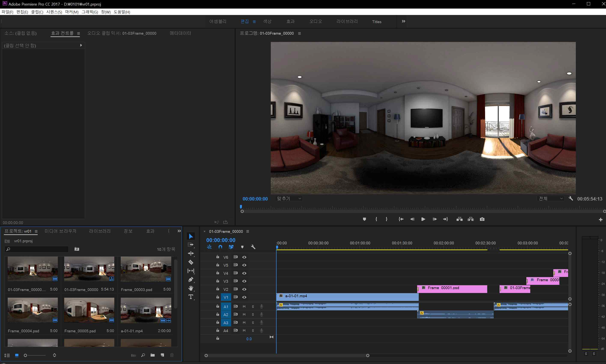Open the 효과 컨트롤 panel menu
Viewport: 606px width, 364px height.
[x=79, y=33]
